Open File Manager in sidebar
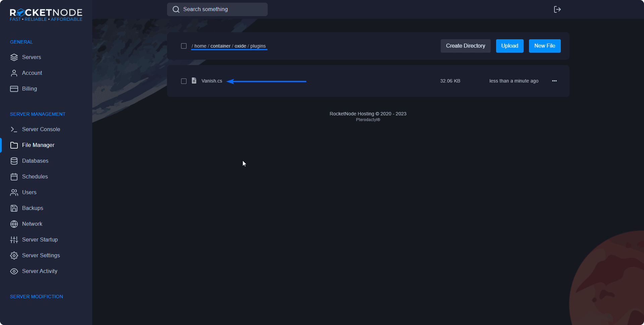 pos(38,145)
